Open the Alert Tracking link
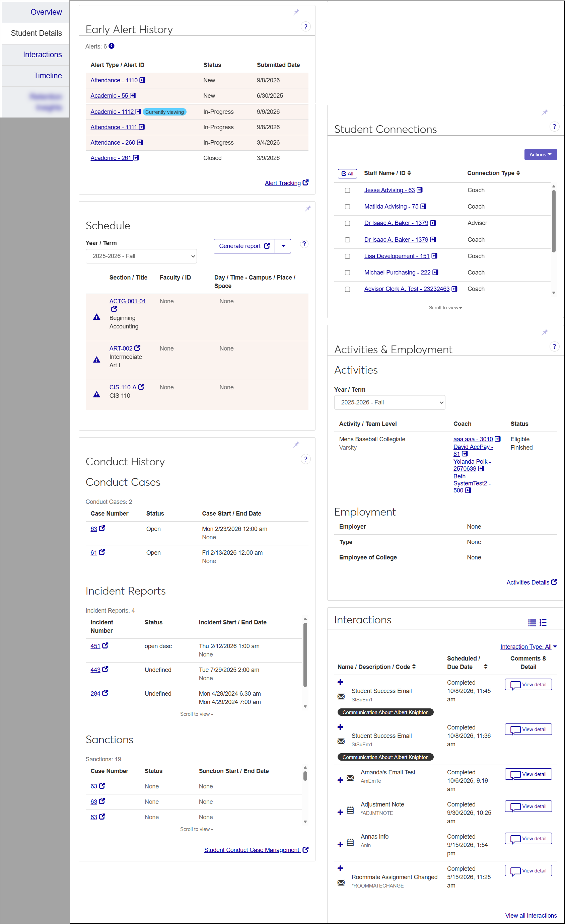This screenshot has height=924, width=565. tap(287, 183)
